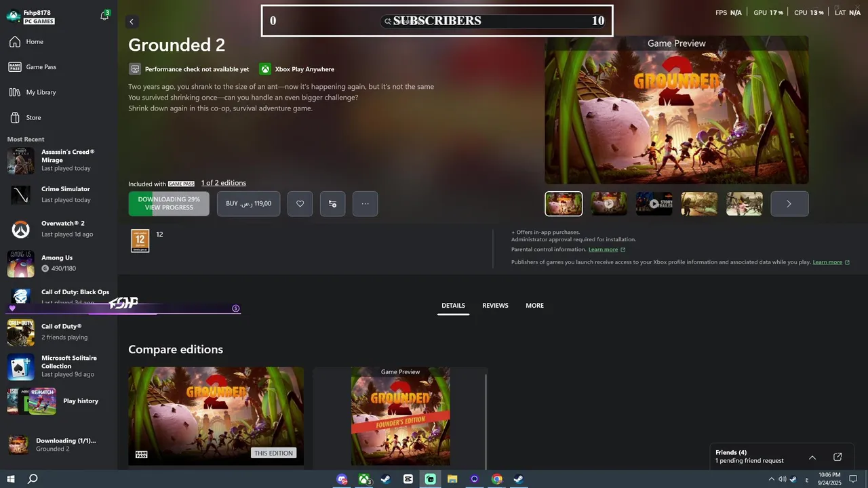
Task: Select the Founder's Edition card
Action: [400, 416]
